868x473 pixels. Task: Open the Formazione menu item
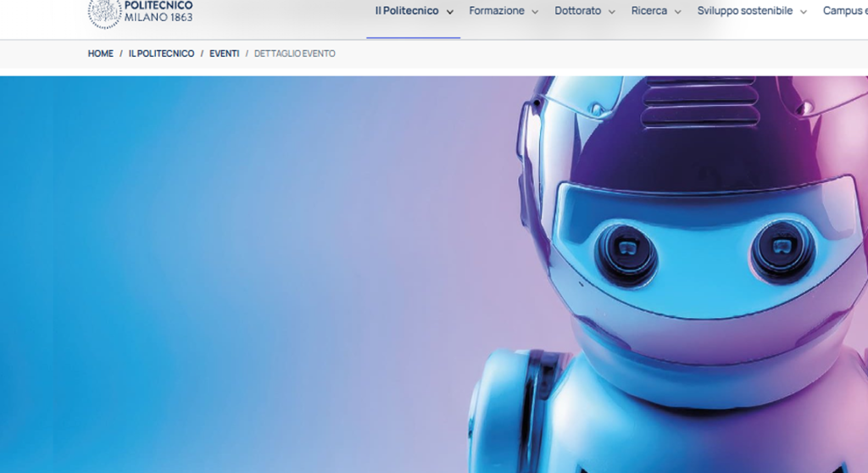pyautogui.click(x=497, y=11)
